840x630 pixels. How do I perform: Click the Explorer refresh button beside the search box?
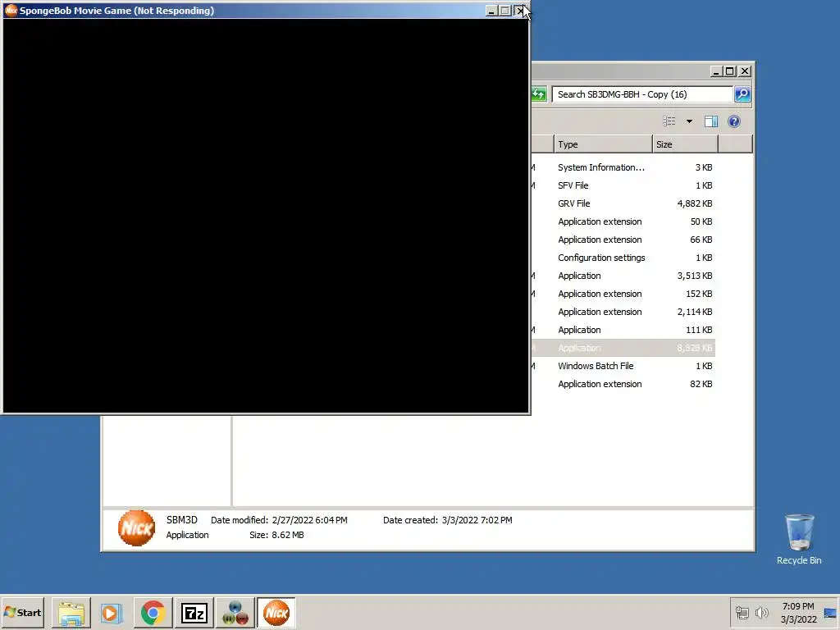[539, 94]
